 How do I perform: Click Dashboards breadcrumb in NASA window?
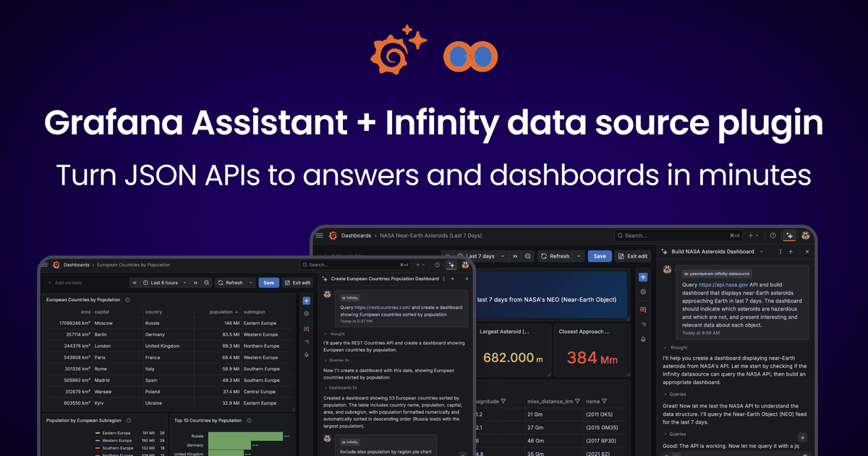pyautogui.click(x=356, y=235)
